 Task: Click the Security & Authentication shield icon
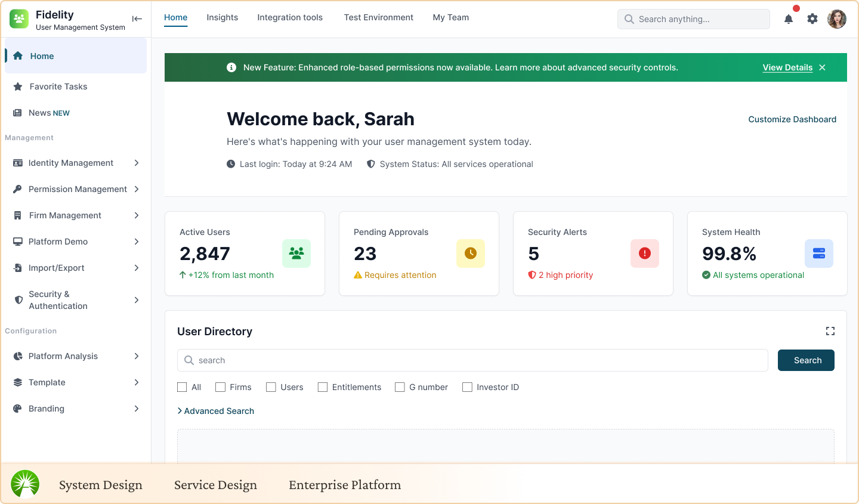18,300
